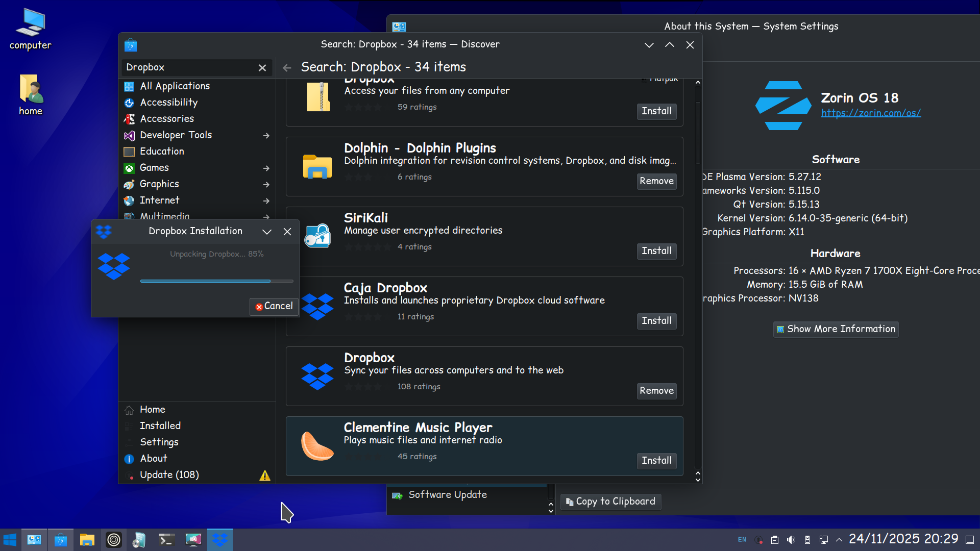Expand the Graphics category arrow

coord(266,184)
